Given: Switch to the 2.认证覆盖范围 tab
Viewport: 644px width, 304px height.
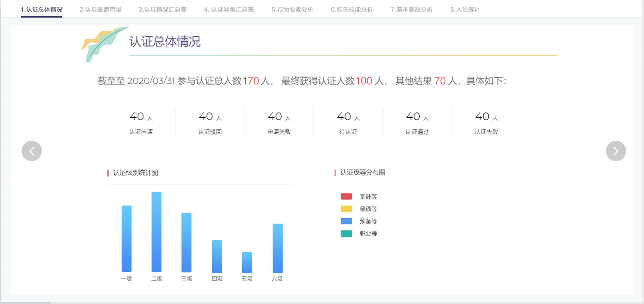Looking at the screenshot, I should [x=100, y=10].
